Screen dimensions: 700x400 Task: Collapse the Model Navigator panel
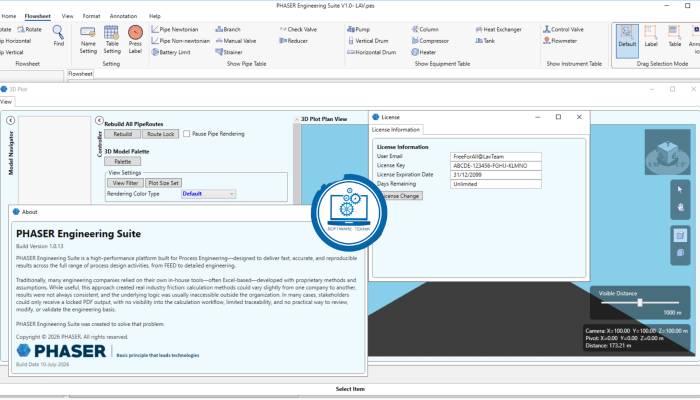pyautogui.click(x=10, y=121)
